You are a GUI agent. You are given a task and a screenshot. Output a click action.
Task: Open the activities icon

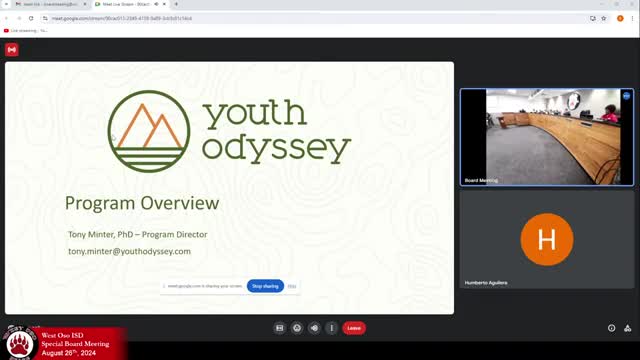coord(628,328)
